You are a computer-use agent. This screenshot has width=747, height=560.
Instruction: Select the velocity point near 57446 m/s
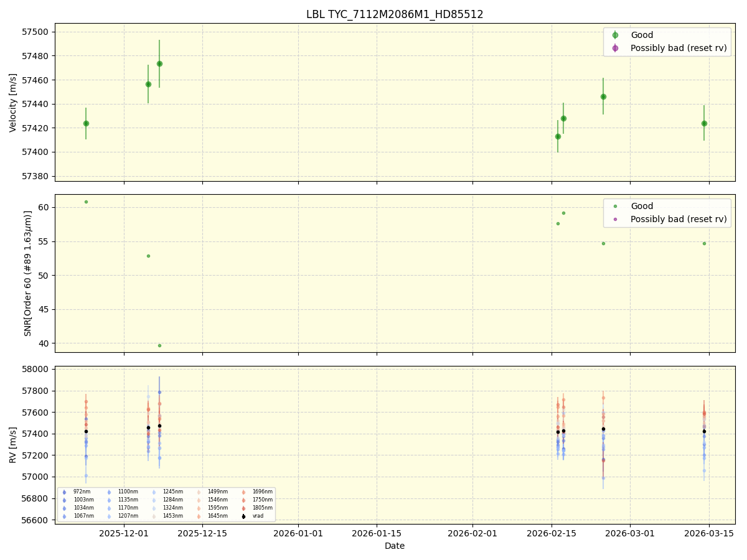(x=603, y=96)
